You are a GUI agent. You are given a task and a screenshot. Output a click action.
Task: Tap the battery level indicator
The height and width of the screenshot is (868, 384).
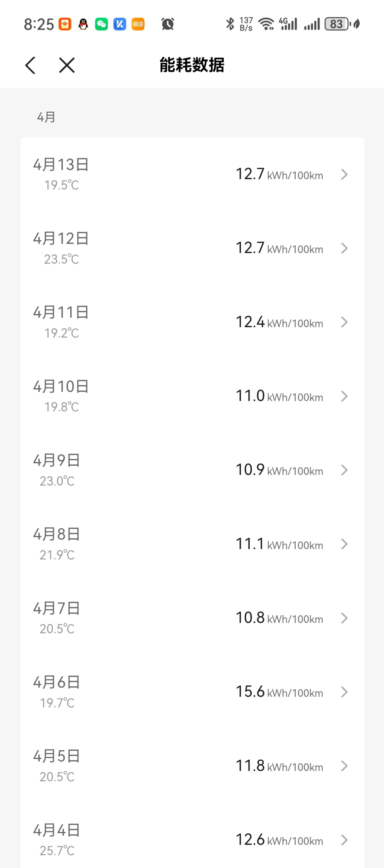coord(337,24)
